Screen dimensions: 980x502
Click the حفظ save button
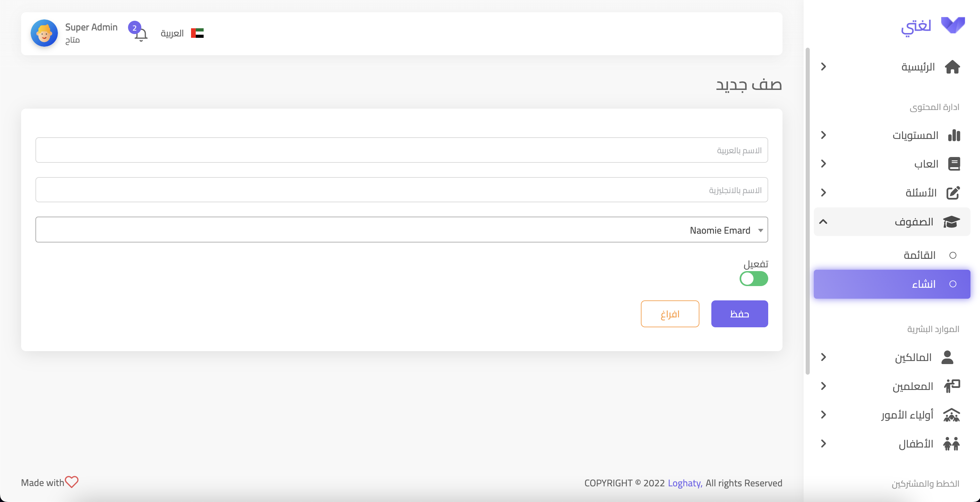click(x=739, y=314)
